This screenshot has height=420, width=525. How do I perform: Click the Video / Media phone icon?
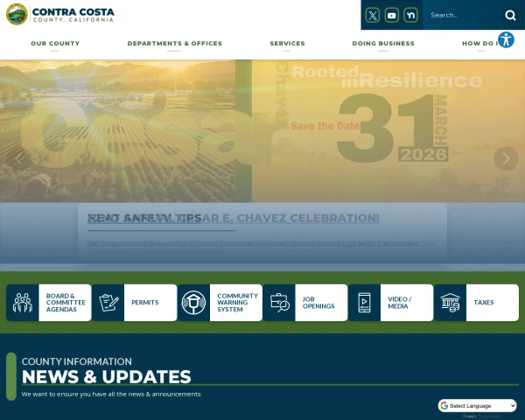click(365, 303)
